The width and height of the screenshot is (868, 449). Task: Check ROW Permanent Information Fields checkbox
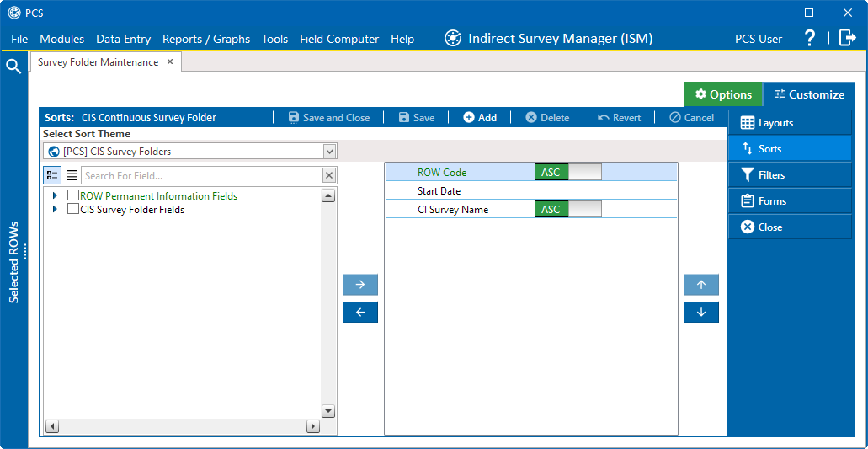pos(72,195)
